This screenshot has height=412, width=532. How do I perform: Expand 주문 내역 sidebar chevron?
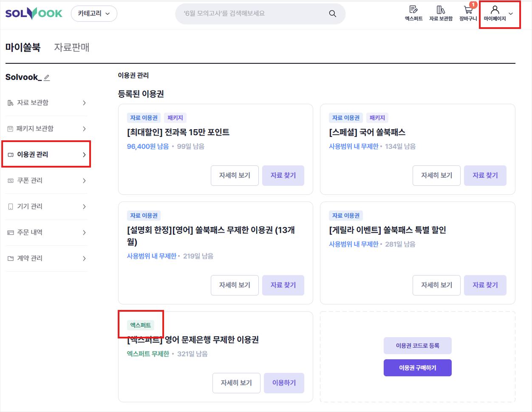click(84, 233)
